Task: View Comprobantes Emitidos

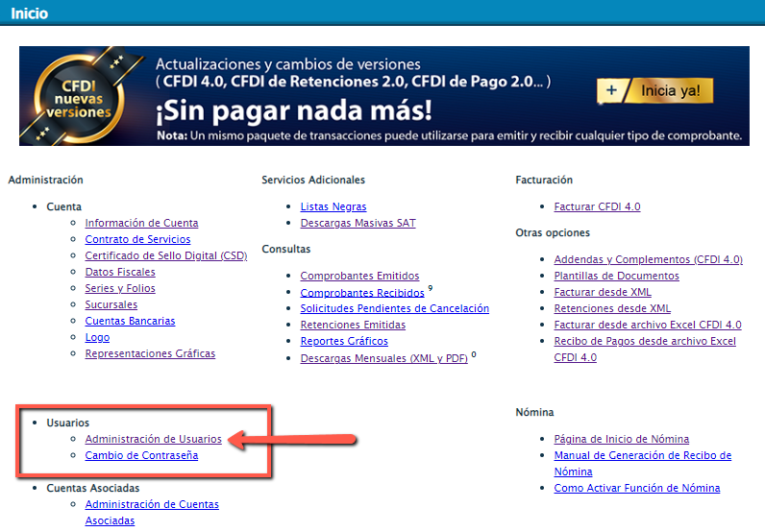Action: [x=359, y=276]
